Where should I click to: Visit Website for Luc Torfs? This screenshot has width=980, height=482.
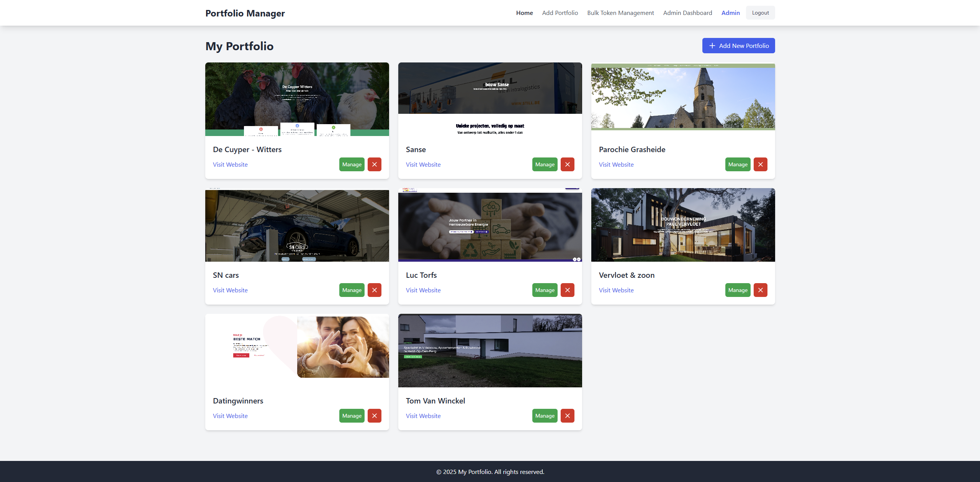423,290
